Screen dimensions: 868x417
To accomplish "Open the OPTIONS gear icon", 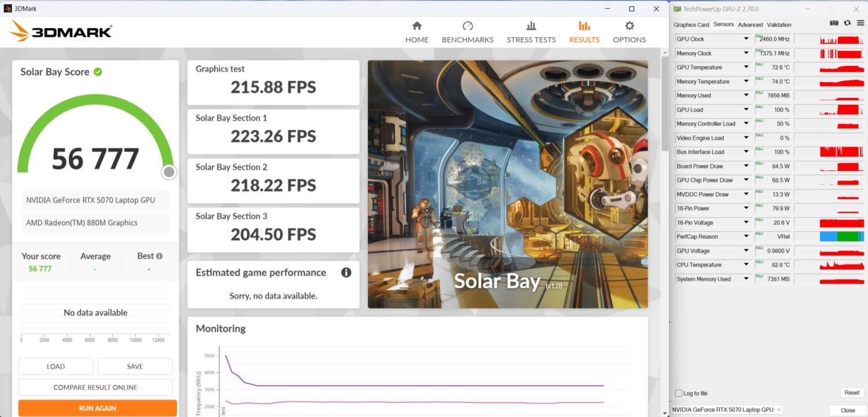I will click(x=630, y=26).
